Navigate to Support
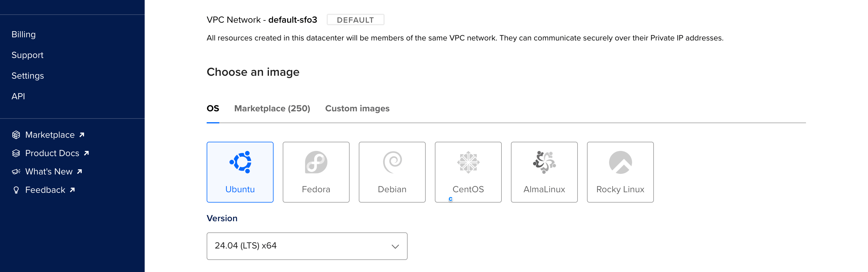 [27, 55]
